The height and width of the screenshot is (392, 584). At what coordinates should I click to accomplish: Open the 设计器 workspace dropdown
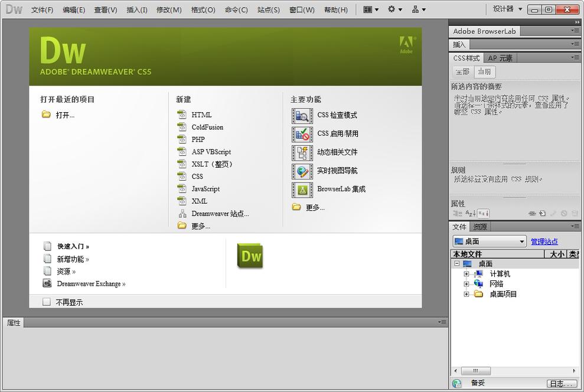(506, 9)
